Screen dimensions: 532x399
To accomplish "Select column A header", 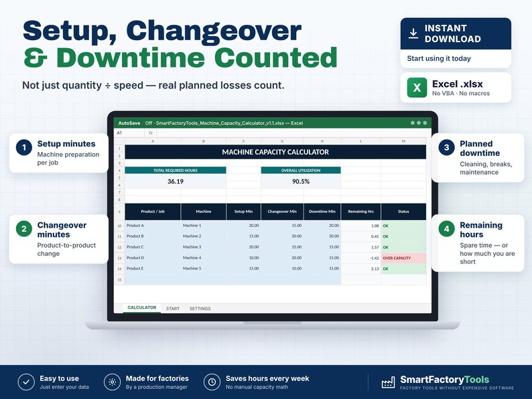I will (153, 141).
